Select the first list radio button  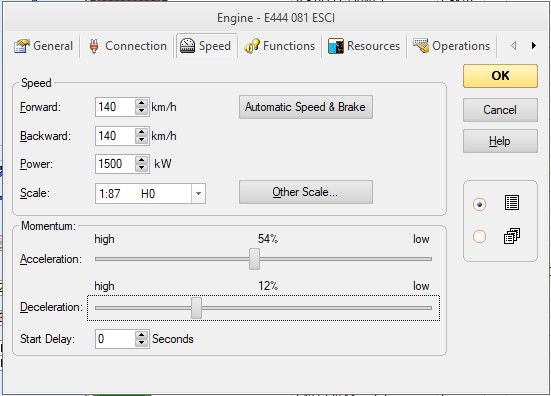point(479,205)
